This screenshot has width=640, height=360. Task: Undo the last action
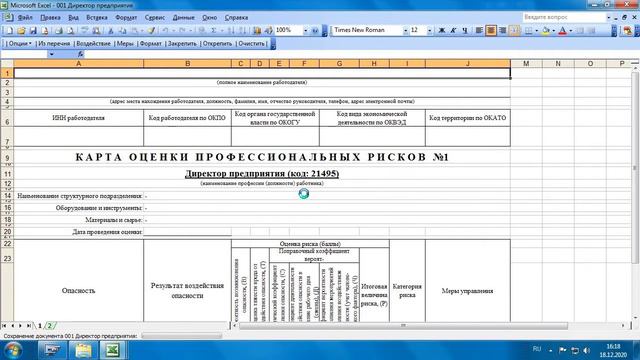165,31
